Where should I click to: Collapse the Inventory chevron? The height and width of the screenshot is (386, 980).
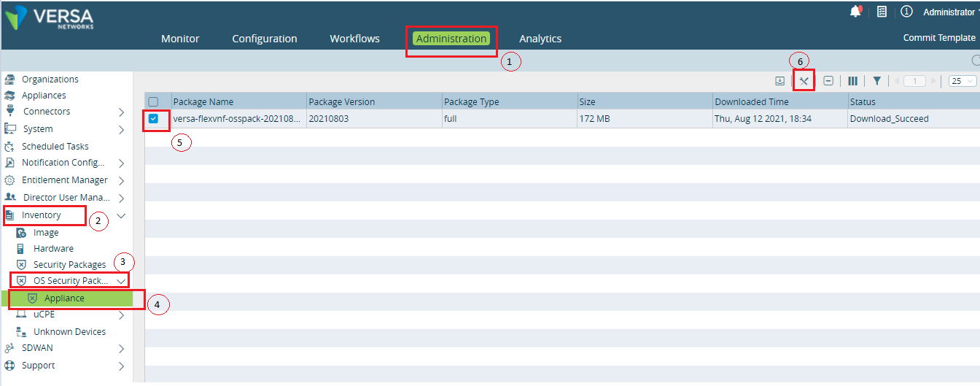[122, 215]
